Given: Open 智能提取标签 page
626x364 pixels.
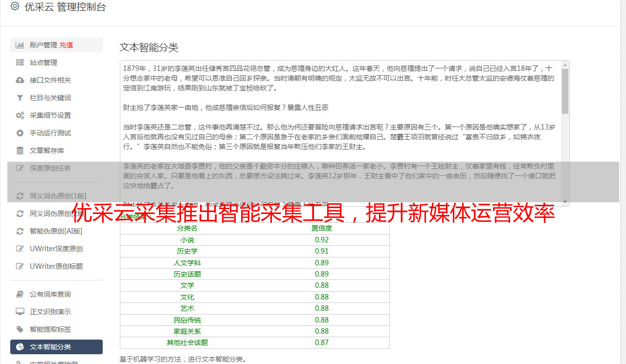Looking at the screenshot, I should click(56, 329).
